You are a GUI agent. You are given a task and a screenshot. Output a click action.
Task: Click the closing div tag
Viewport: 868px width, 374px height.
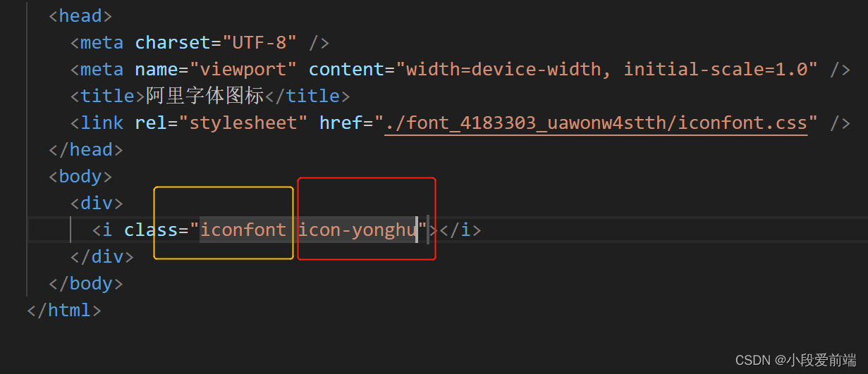click(102, 256)
